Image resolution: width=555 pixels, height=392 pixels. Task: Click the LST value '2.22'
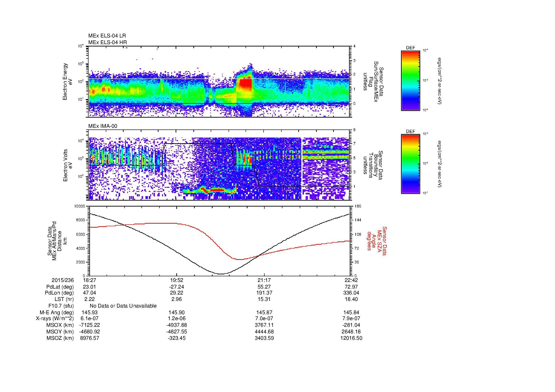click(89, 299)
